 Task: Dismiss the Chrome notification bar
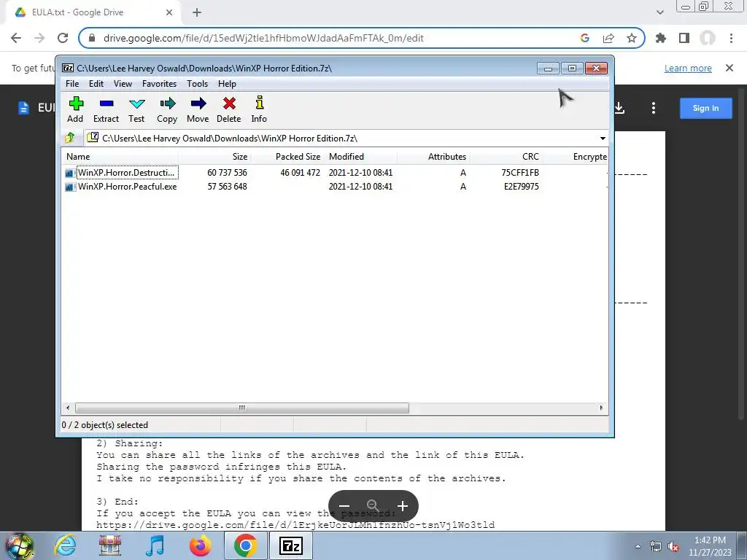(729, 68)
